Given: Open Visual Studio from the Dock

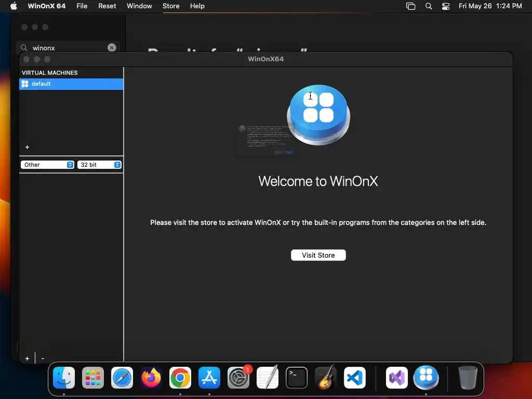Looking at the screenshot, I should pyautogui.click(x=397, y=378).
